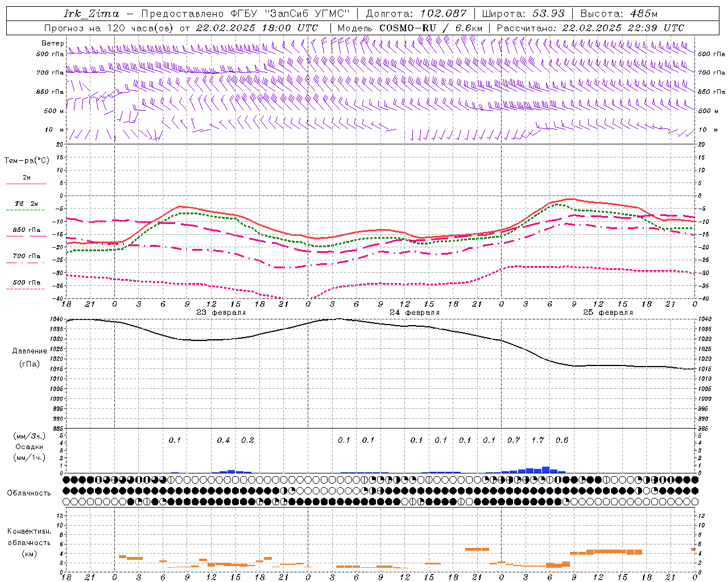Click the '0.7' precipitation value
Screen dimensions: 728x582
pyautogui.click(x=514, y=440)
